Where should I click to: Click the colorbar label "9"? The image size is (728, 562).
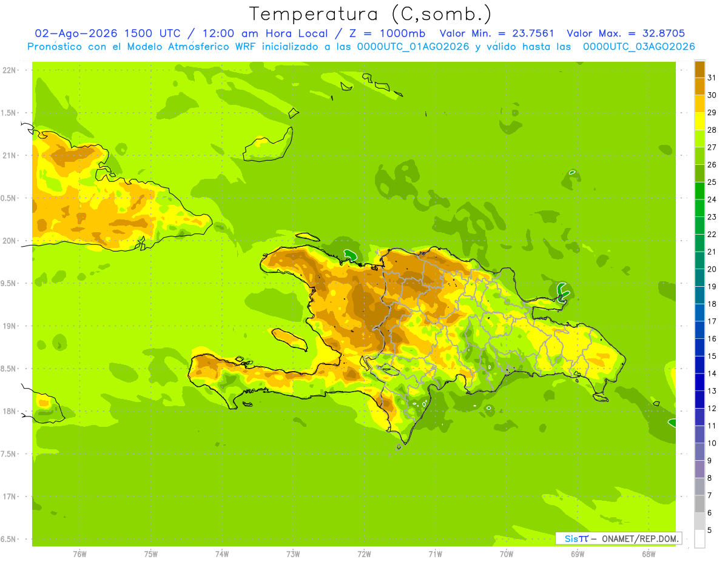pyautogui.click(x=710, y=461)
